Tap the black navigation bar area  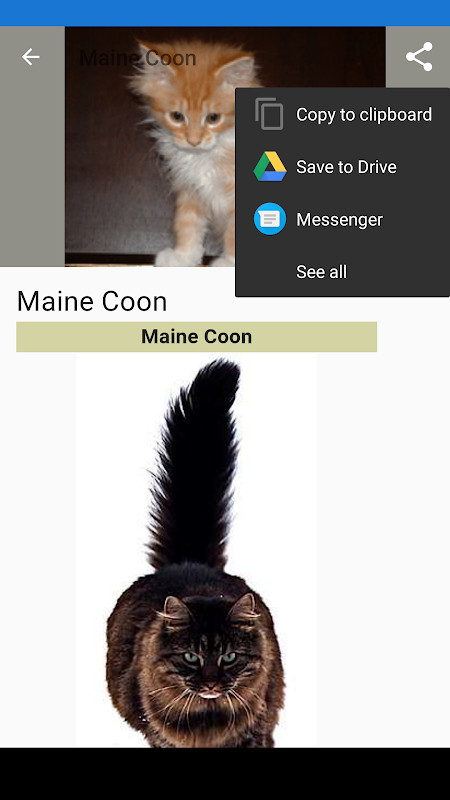(225, 774)
